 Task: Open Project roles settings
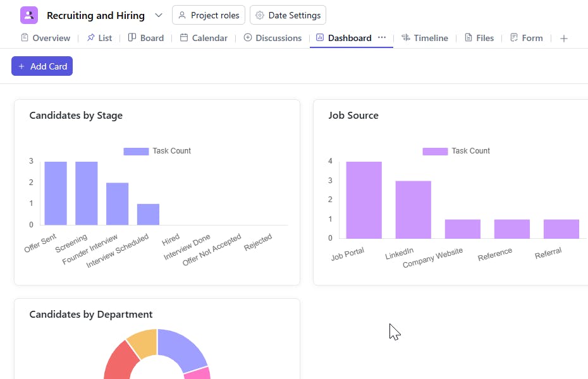(208, 15)
